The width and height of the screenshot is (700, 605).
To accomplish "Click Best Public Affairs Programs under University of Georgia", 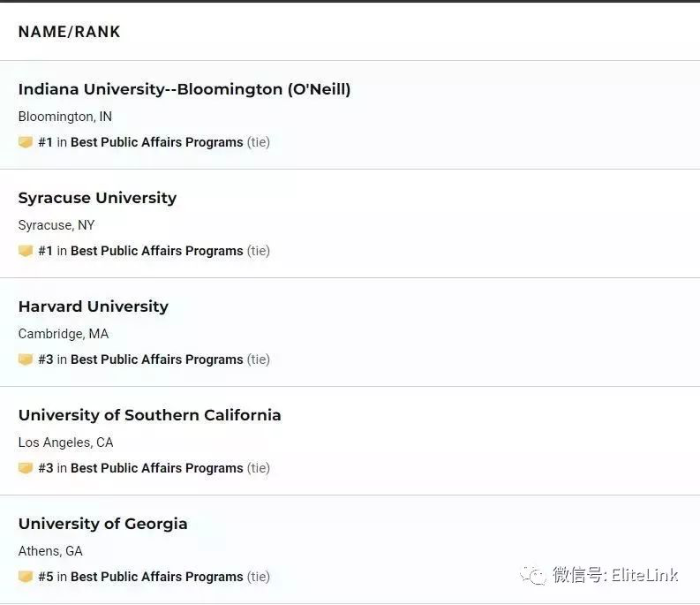I will (157, 577).
